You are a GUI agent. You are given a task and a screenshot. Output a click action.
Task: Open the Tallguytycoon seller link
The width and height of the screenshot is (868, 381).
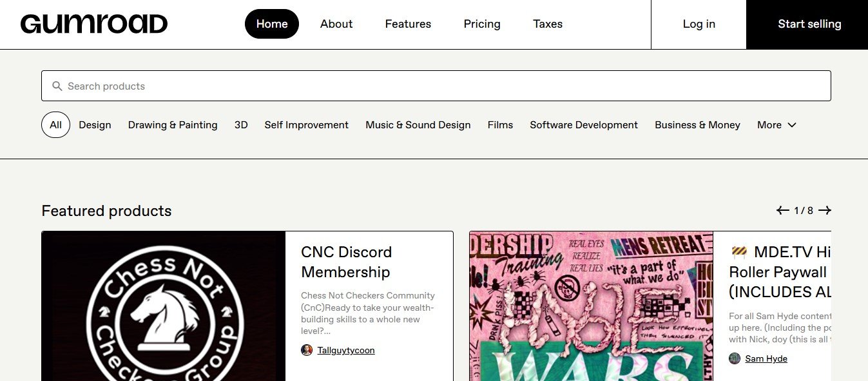click(x=346, y=350)
